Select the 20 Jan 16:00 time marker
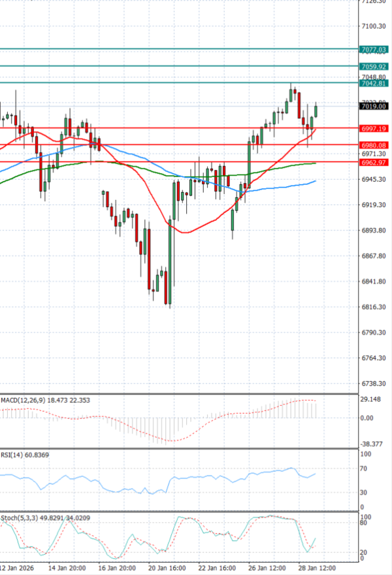The width and height of the screenshot is (392, 575). tap(167, 568)
